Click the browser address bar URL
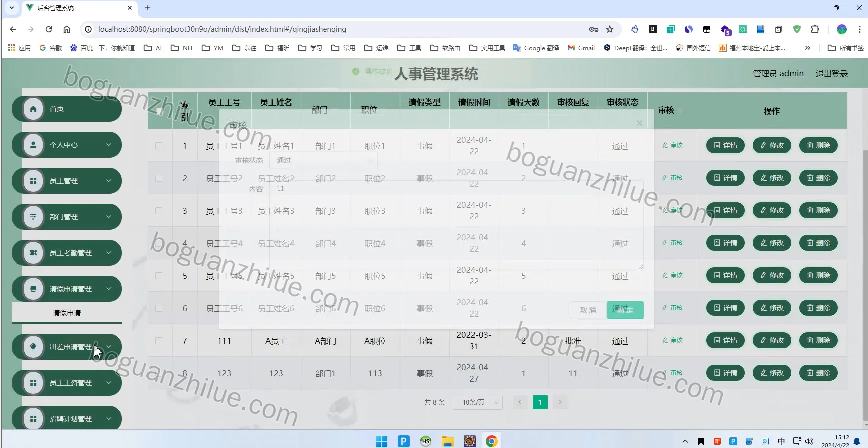The image size is (868, 448). tap(222, 29)
